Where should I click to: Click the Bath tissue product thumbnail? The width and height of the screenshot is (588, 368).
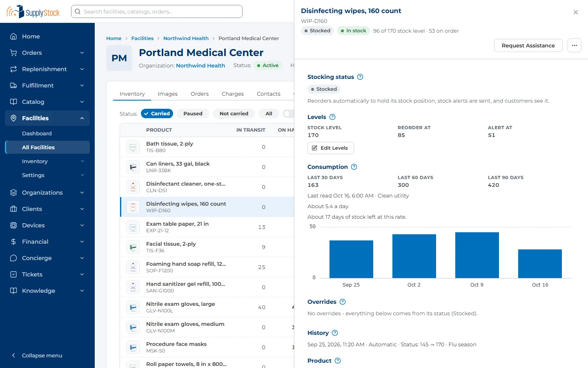133,147
